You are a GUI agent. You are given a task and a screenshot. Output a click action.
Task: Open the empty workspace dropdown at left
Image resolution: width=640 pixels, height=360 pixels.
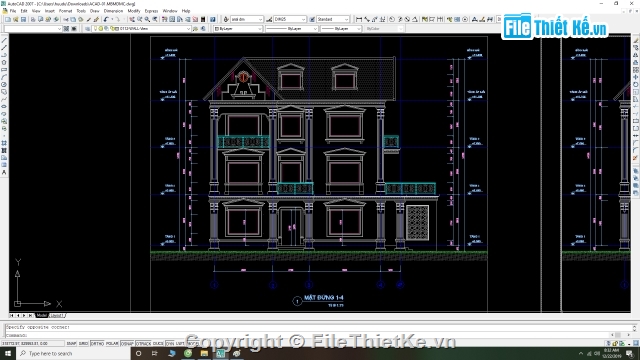pyautogui.click(x=33, y=29)
